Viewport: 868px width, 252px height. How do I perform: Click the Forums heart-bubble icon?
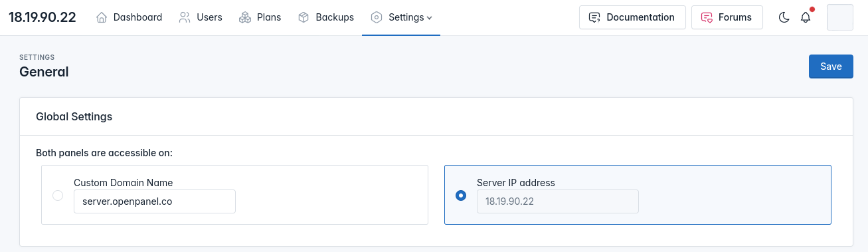pyautogui.click(x=707, y=17)
